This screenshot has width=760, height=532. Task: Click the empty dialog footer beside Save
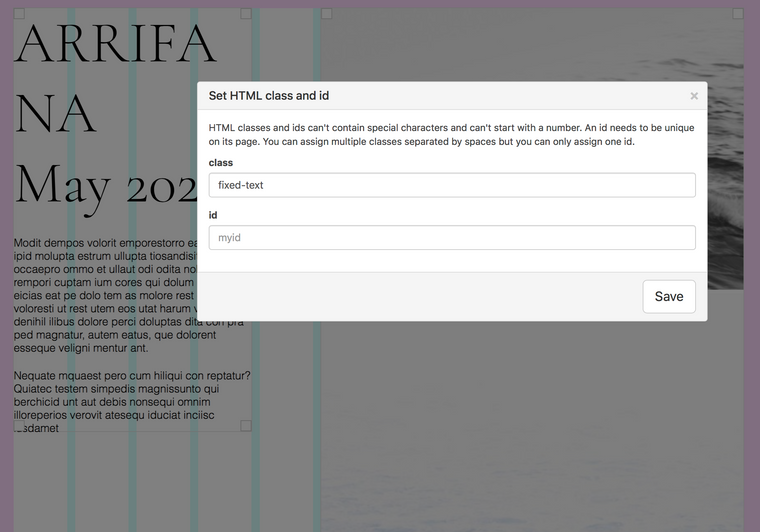[x=420, y=296]
